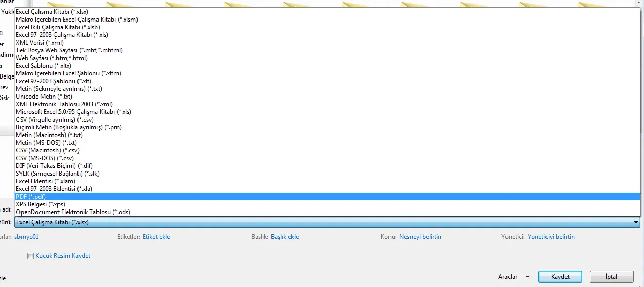Select Excel Şablonu (*.xltx) type
The image size is (644, 287).
[x=43, y=66]
